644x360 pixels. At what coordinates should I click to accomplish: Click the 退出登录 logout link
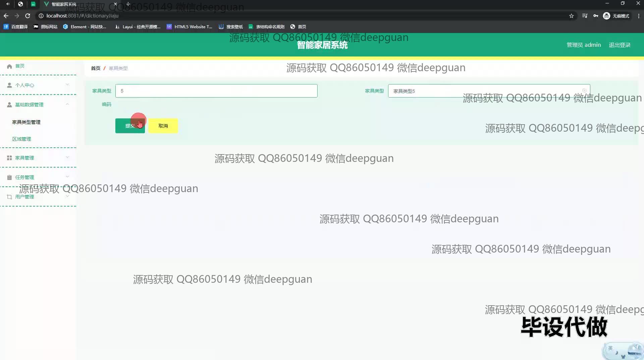pos(619,45)
